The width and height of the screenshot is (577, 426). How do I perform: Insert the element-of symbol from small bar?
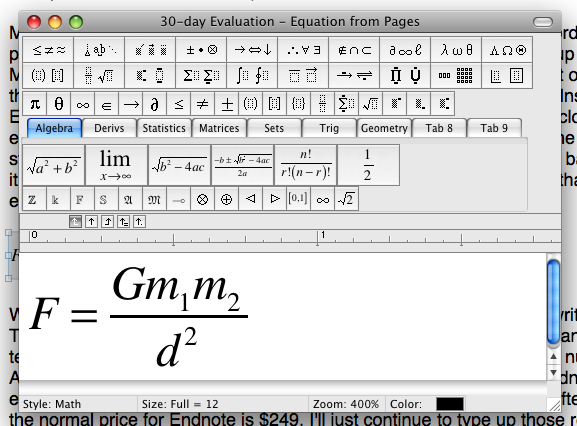coord(107,104)
